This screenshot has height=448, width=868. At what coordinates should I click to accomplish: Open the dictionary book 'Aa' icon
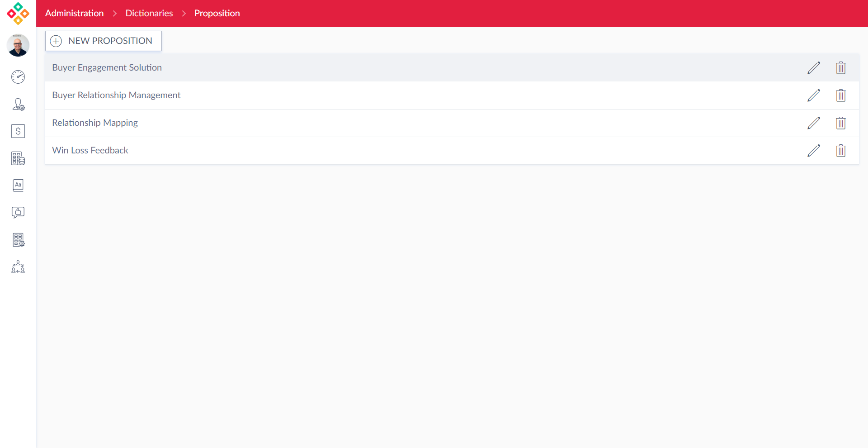pyautogui.click(x=18, y=185)
